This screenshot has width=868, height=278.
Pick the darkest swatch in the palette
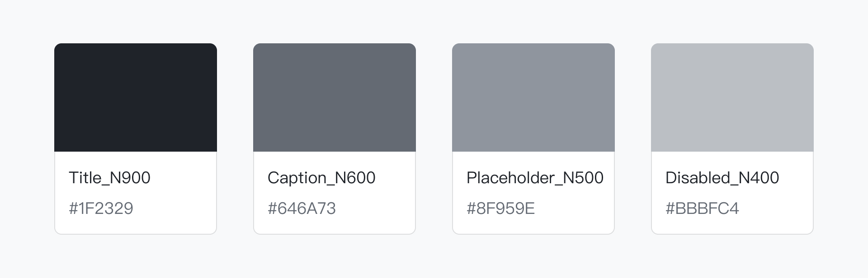(x=136, y=97)
